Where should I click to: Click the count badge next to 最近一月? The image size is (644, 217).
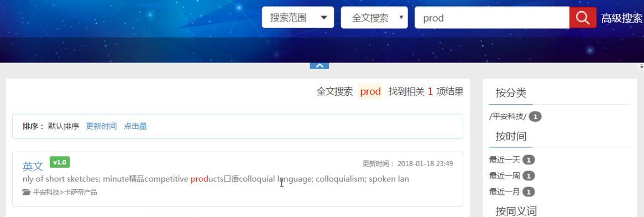(528, 192)
